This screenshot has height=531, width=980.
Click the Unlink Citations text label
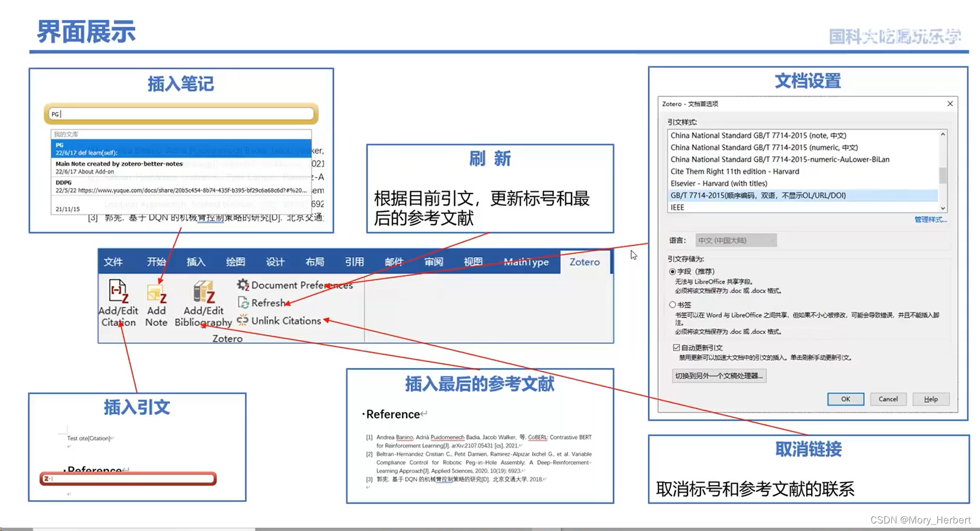[x=286, y=321]
